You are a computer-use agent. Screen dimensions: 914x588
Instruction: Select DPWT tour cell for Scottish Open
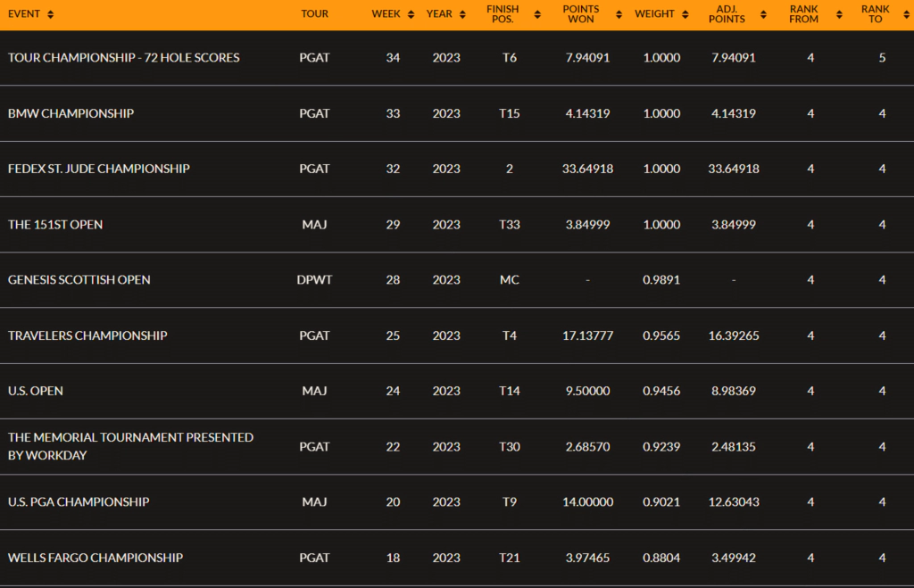(x=314, y=280)
